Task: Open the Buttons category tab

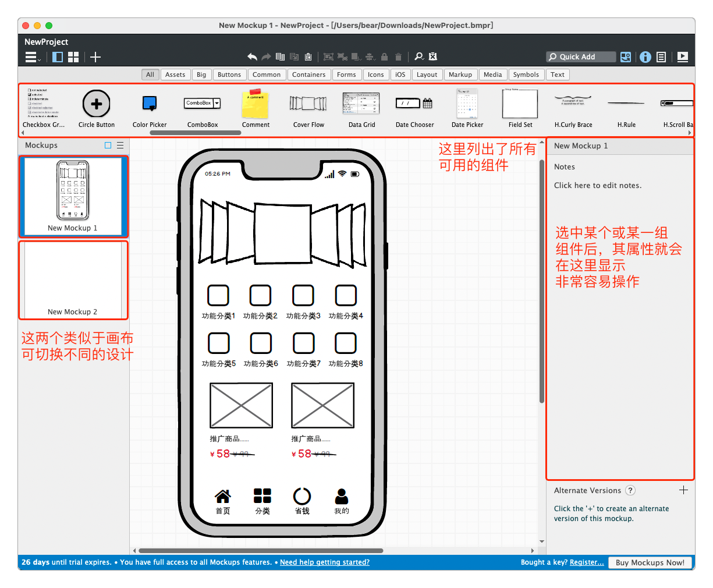Action: click(x=229, y=75)
